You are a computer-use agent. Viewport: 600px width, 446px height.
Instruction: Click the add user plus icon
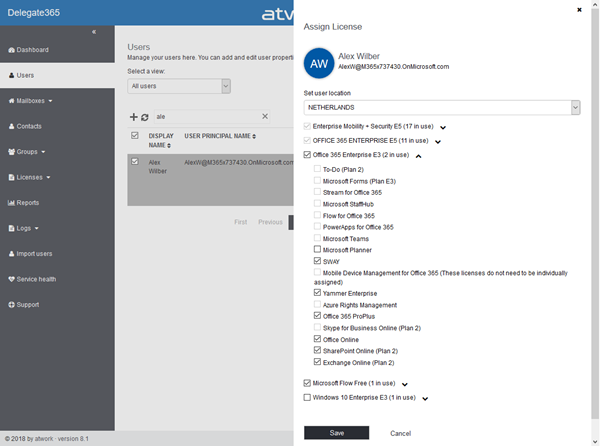pos(133,117)
